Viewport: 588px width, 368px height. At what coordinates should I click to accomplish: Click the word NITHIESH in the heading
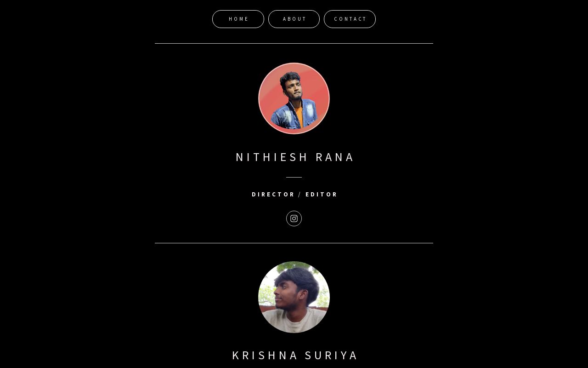click(x=272, y=157)
